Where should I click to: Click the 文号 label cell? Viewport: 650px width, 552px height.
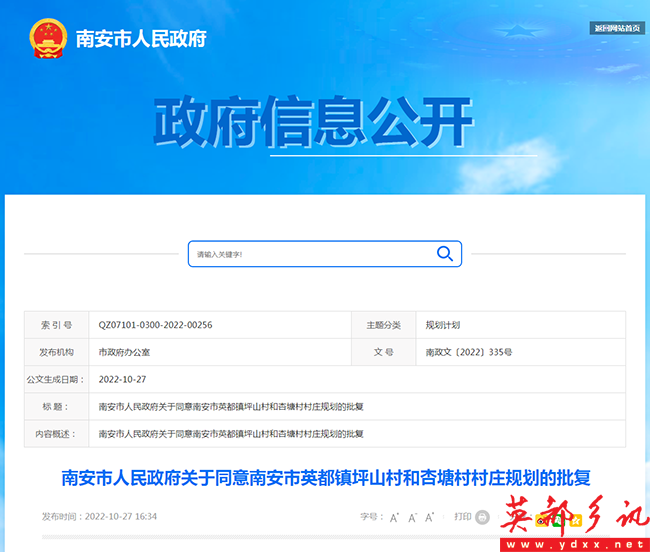[383, 352]
